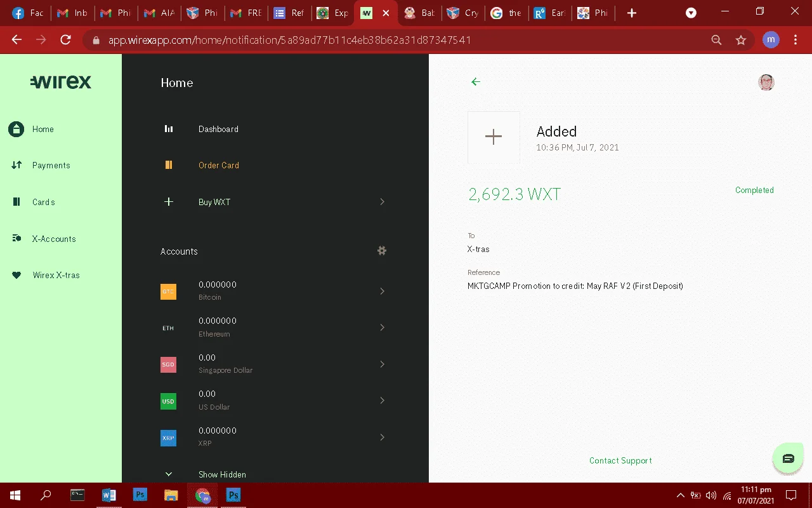This screenshot has width=812, height=508.
Task: Switch to the Facebook tab
Action: point(28,13)
